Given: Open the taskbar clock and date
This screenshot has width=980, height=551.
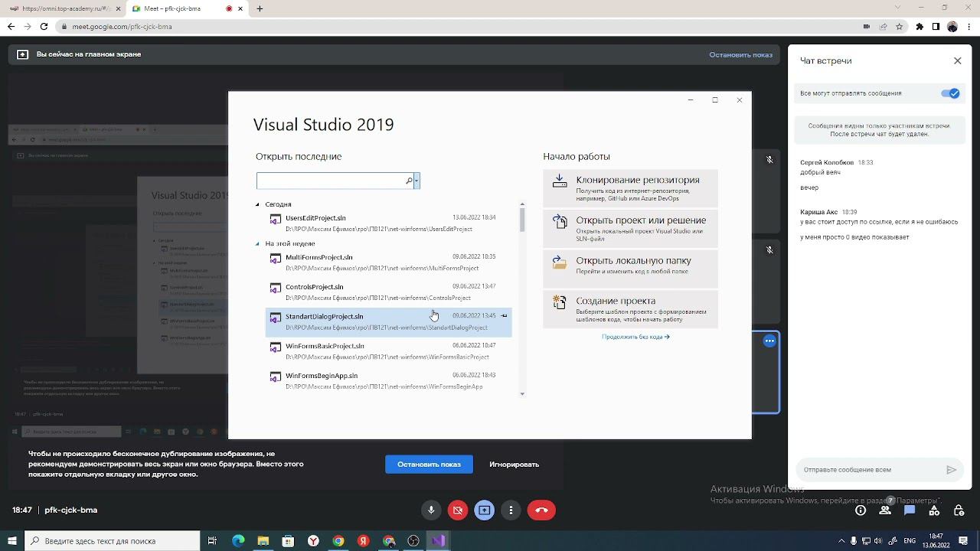Looking at the screenshot, I should pos(936,541).
